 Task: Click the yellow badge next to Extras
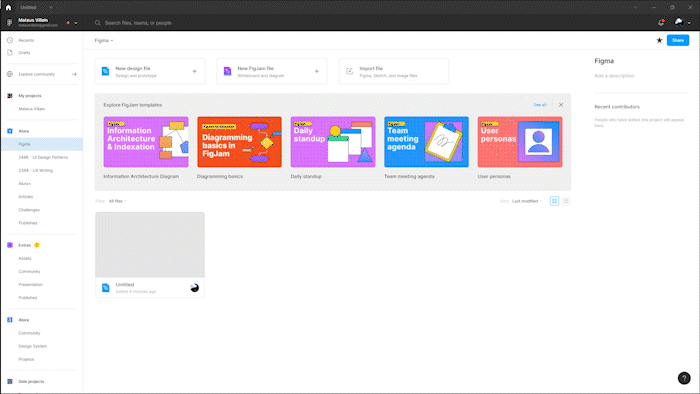(37, 245)
